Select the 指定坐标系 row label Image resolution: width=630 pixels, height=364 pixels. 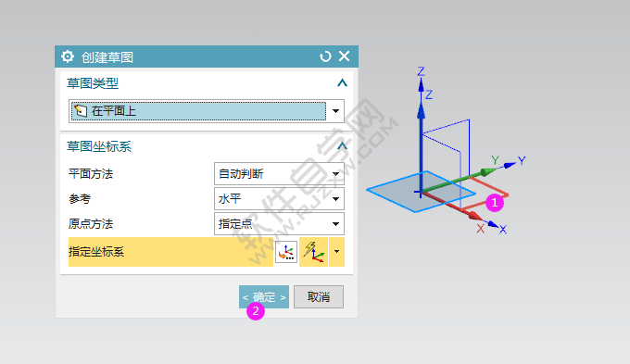96,252
